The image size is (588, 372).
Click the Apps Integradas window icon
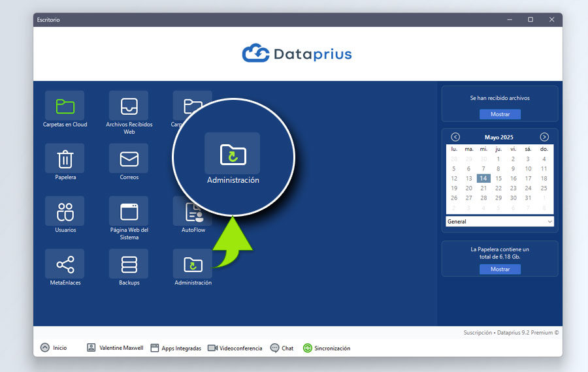154,348
